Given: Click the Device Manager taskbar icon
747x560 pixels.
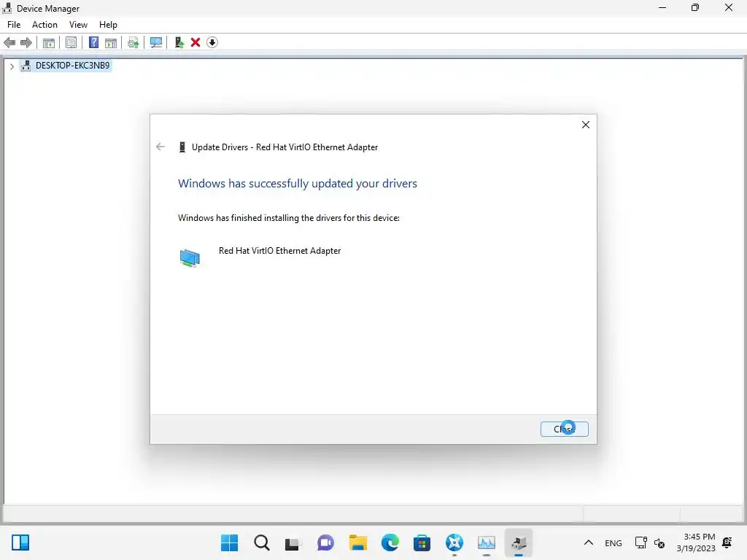Looking at the screenshot, I should click(x=519, y=542).
